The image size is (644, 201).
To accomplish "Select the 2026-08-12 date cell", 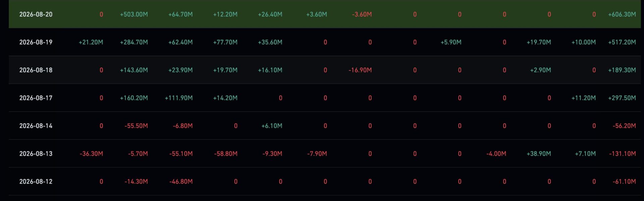I will (x=36, y=181).
